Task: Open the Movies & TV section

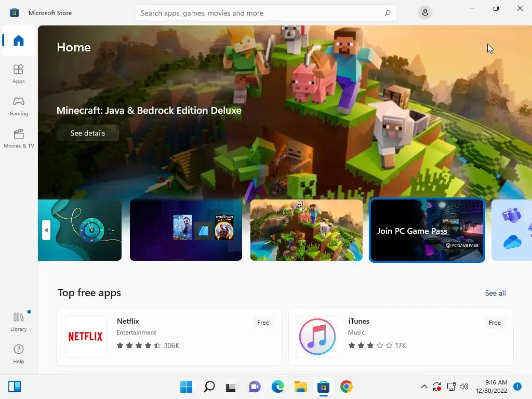Action: click(x=19, y=138)
